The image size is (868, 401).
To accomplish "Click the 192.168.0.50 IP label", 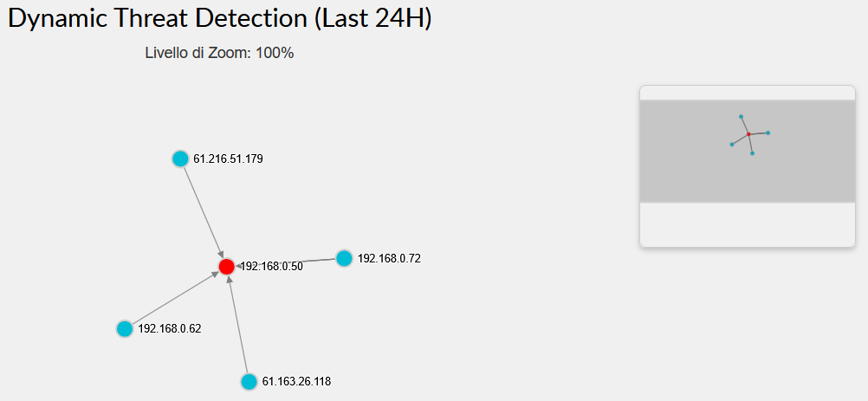I will coord(272,267).
